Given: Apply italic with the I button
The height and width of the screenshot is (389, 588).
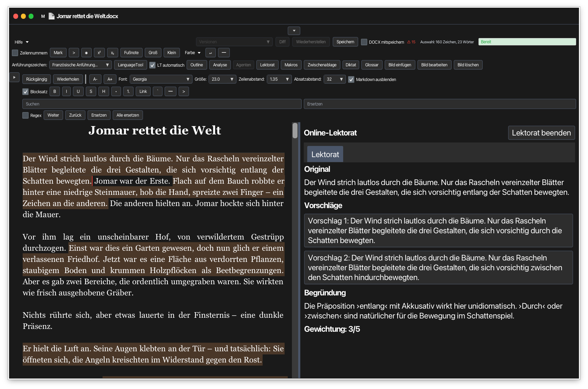Looking at the screenshot, I should [66, 91].
